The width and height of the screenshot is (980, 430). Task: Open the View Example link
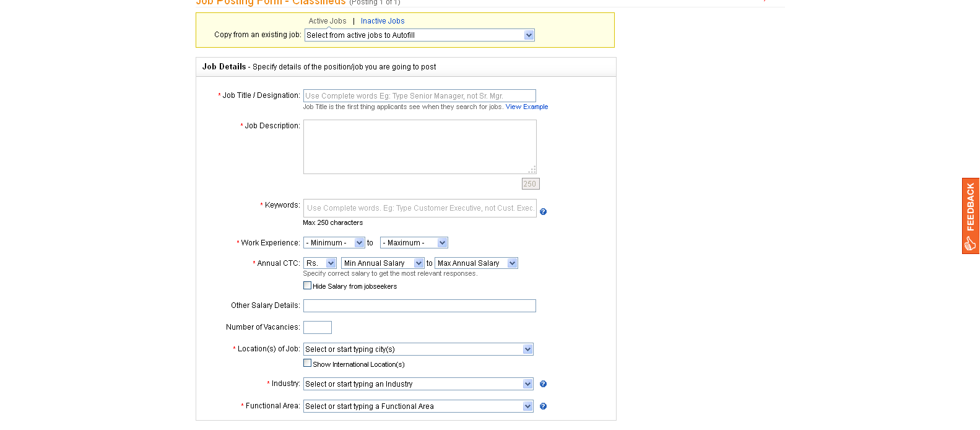527,107
